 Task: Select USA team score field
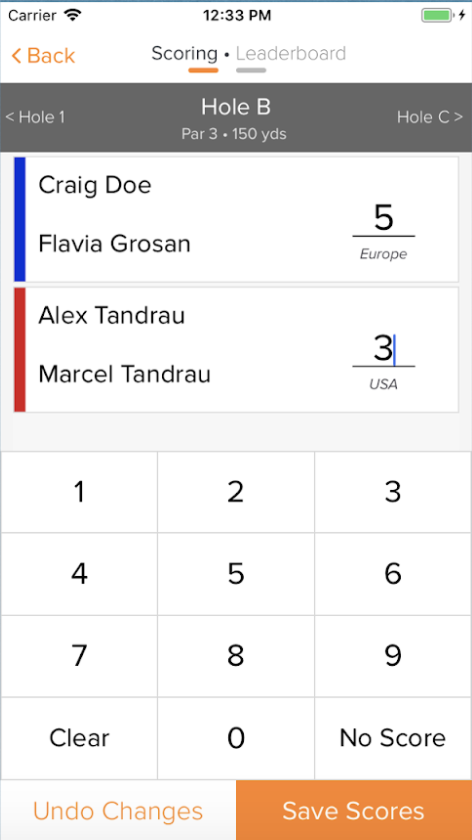point(384,349)
